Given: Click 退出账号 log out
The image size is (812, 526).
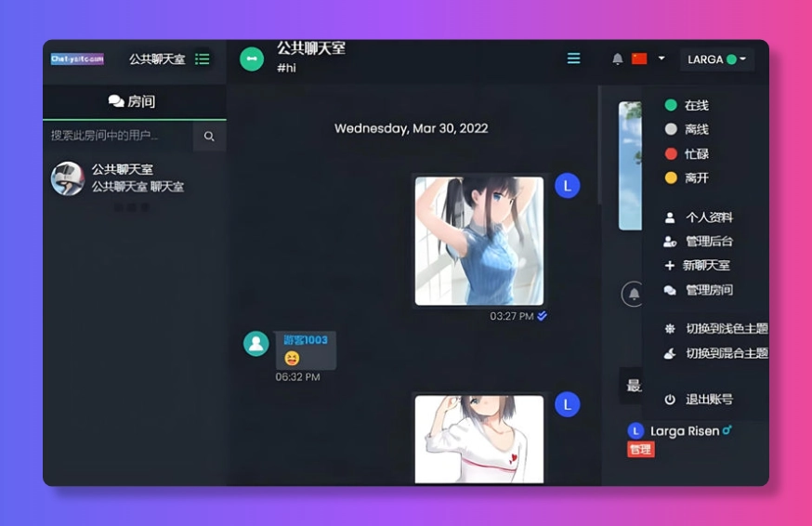Looking at the screenshot, I should coord(699,400).
